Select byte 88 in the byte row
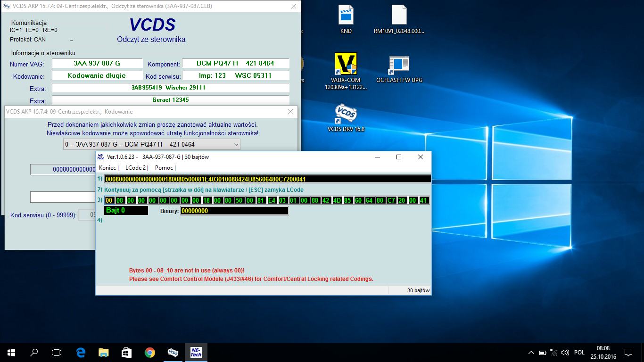644x362 pixels. pos(315,200)
